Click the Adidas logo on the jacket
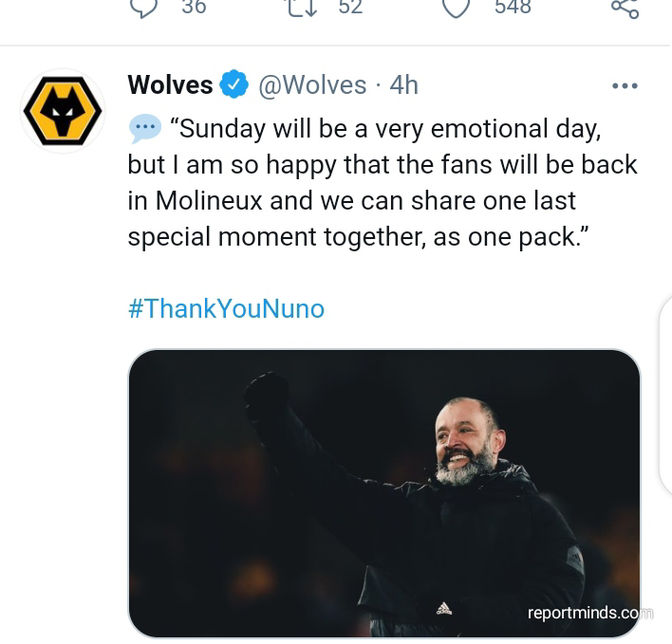The image size is (672, 644). tap(443, 606)
